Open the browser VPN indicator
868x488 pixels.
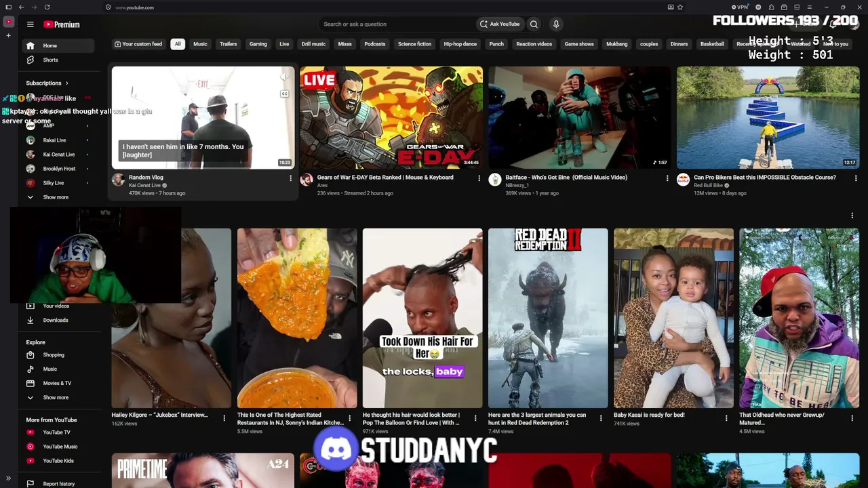pos(740,7)
